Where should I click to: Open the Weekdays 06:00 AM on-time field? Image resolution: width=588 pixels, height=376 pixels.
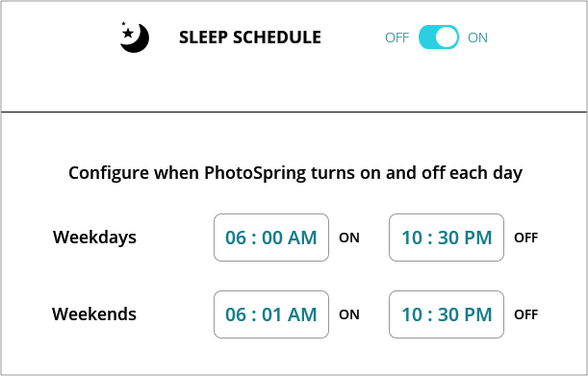[x=271, y=238]
